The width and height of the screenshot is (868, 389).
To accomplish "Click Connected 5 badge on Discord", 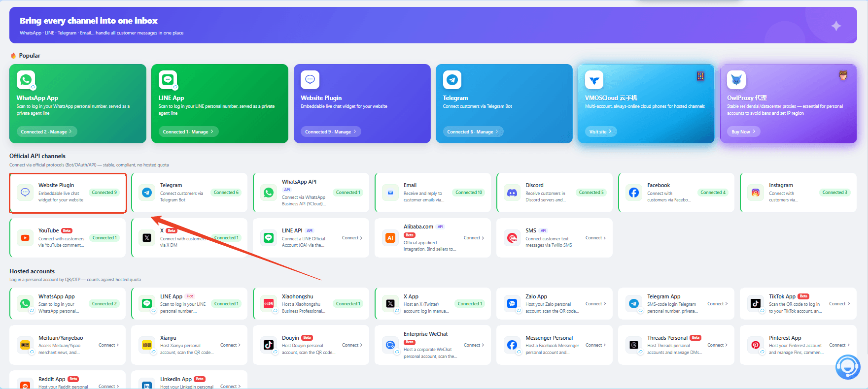I will [591, 193].
